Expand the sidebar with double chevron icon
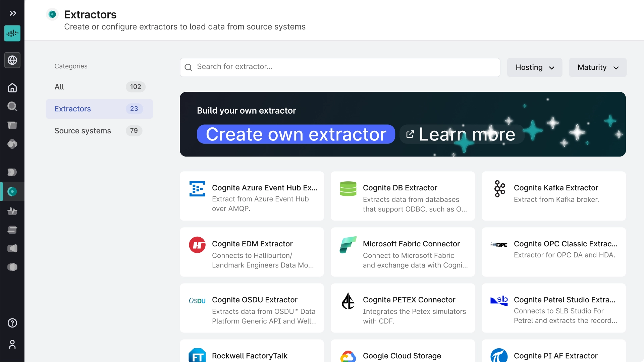Viewport: 644px width, 362px height. (13, 13)
